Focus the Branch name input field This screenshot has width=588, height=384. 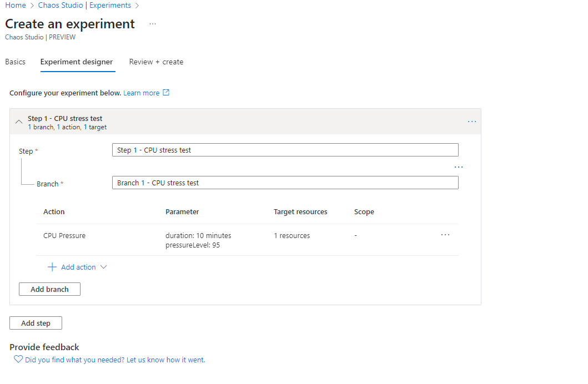click(x=285, y=183)
